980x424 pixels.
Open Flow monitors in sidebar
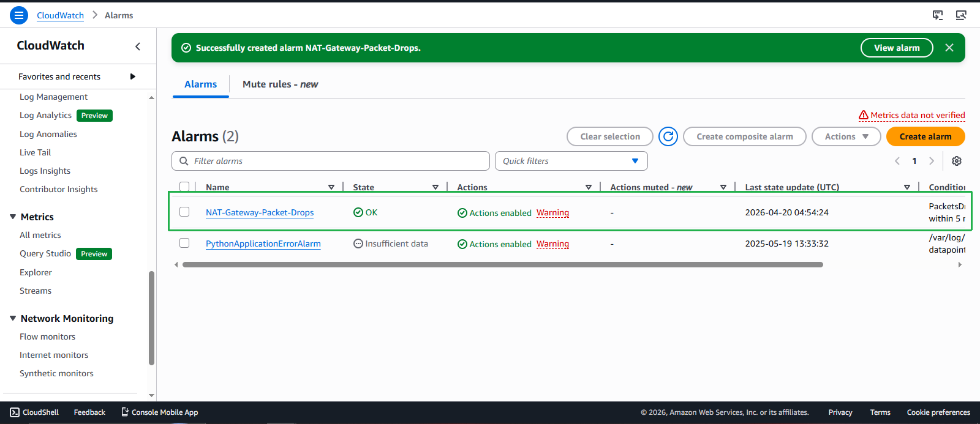[x=48, y=337]
